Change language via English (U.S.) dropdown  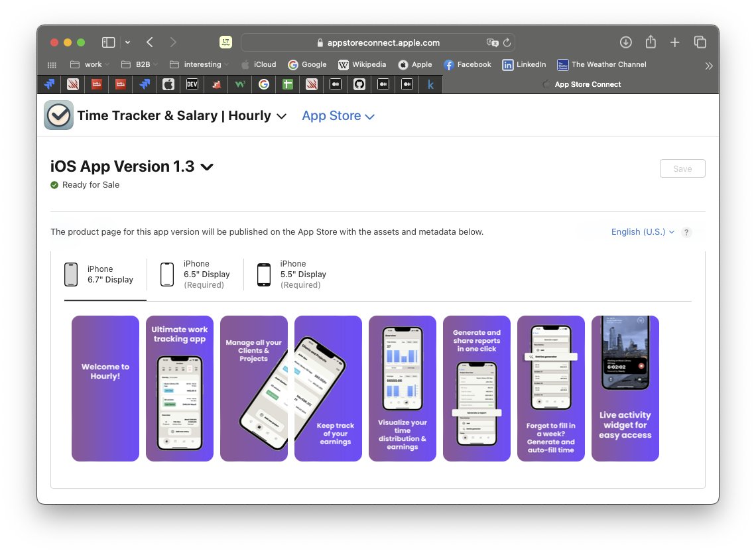(643, 232)
